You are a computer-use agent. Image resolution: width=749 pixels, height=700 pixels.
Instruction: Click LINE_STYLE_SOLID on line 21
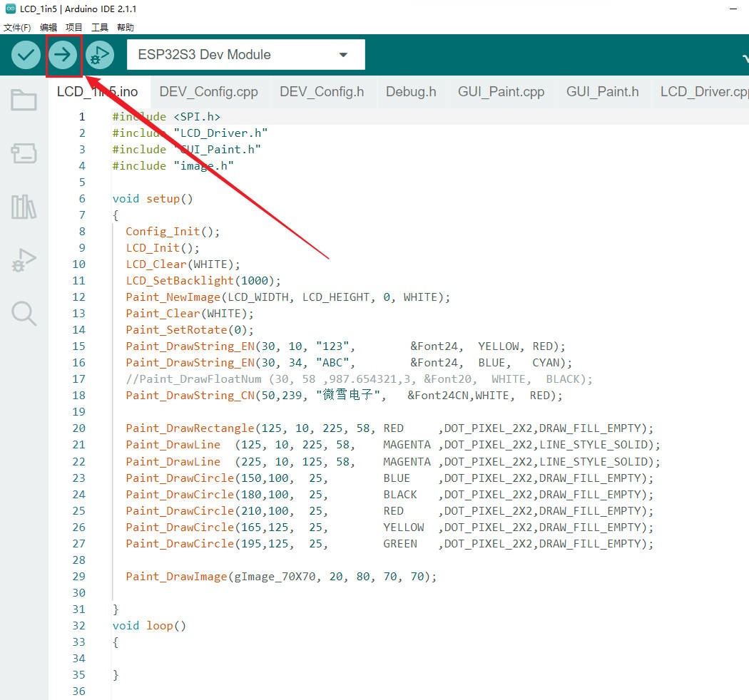click(593, 445)
